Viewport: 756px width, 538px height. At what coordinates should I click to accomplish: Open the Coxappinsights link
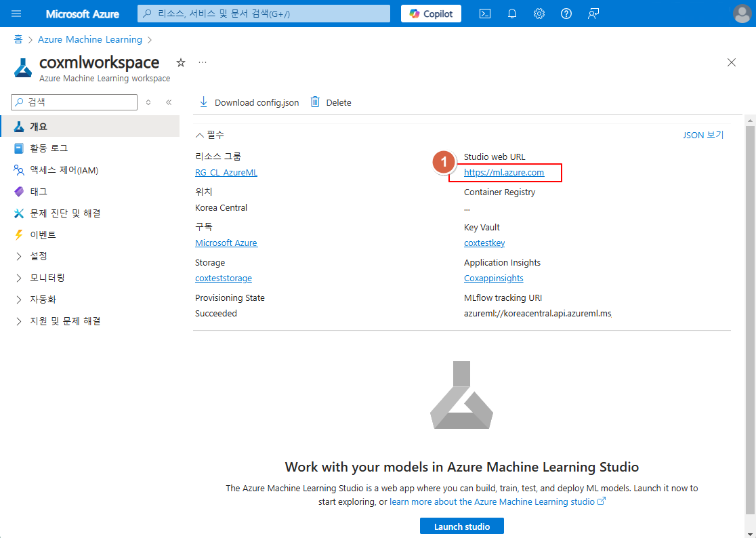[493, 278]
